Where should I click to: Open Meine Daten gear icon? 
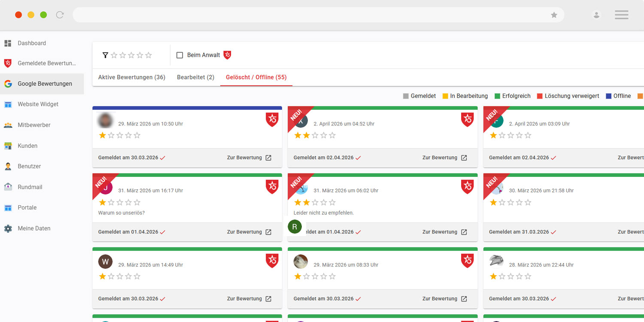pos(8,228)
